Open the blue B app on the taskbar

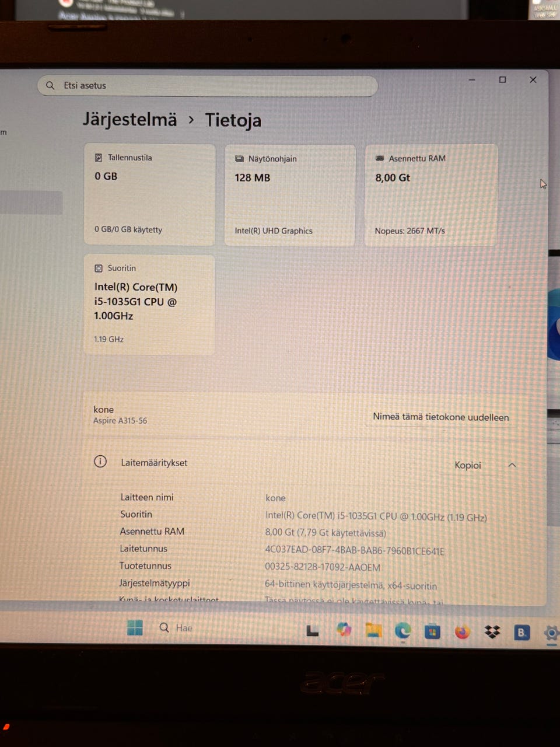[521, 632]
